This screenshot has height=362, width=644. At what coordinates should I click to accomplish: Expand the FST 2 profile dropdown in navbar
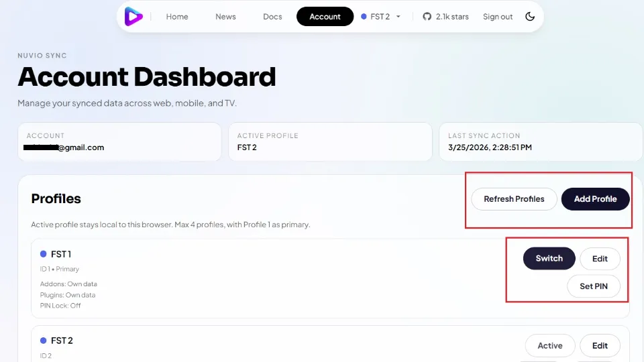tap(380, 17)
